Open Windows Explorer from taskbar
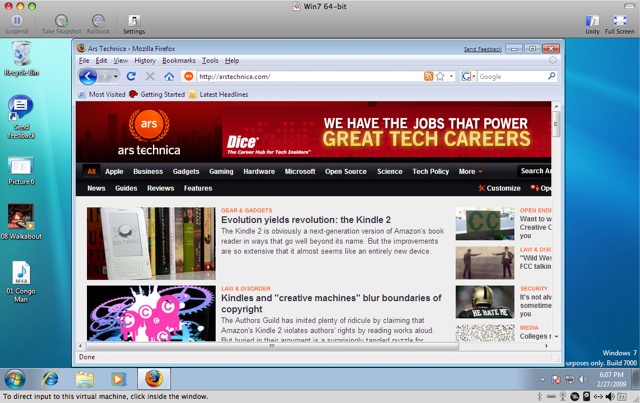Image resolution: width=640 pixels, height=403 pixels. [x=84, y=379]
